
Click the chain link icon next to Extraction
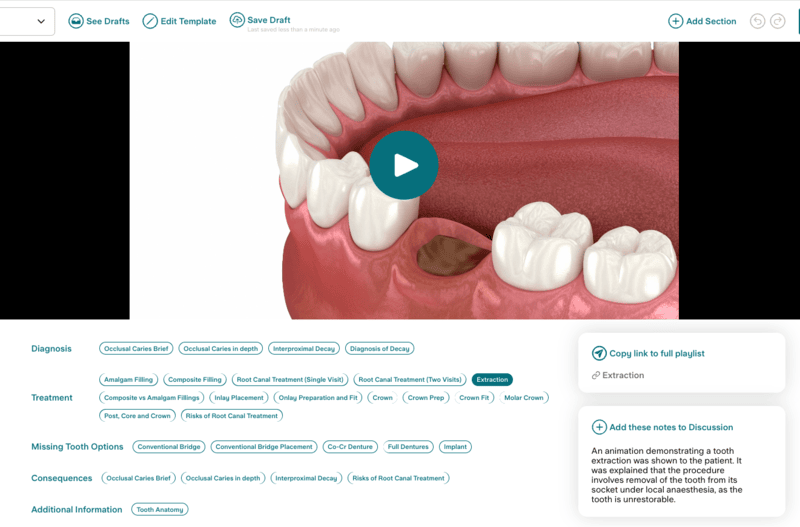595,375
